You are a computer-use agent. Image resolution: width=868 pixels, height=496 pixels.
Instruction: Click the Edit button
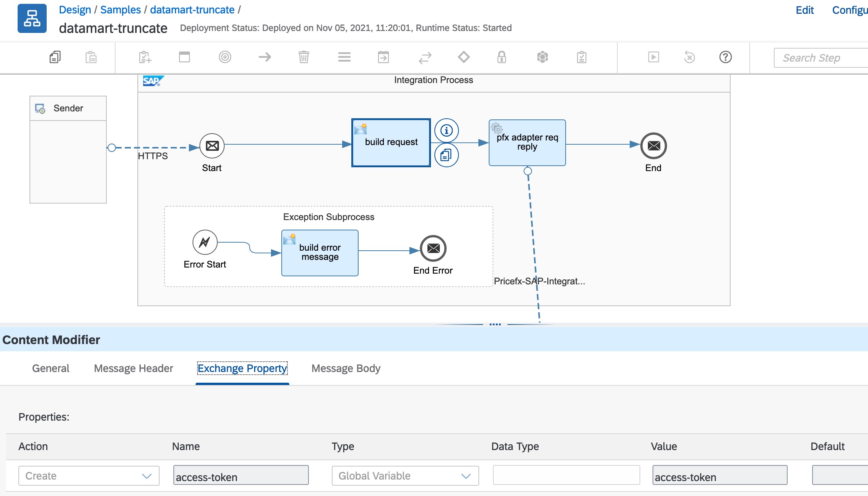click(804, 10)
